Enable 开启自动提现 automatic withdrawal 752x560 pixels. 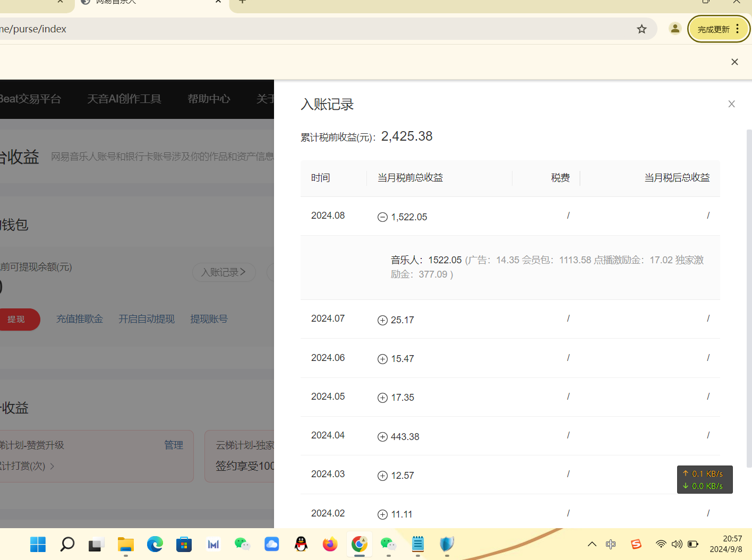pos(146,318)
